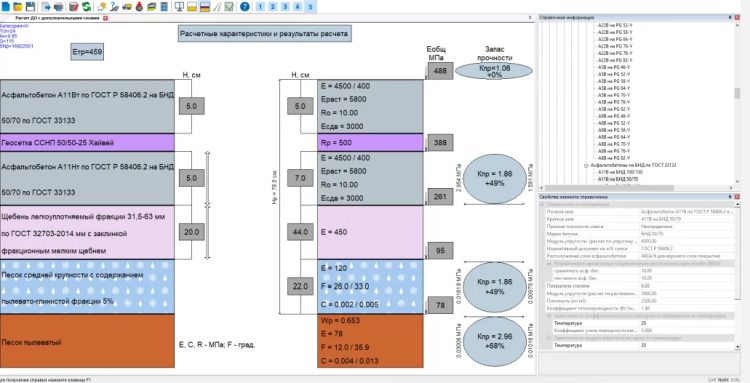Viewport: 750px width, 383px height.
Task: Click toolbar number button 3
Action: [285, 7]
